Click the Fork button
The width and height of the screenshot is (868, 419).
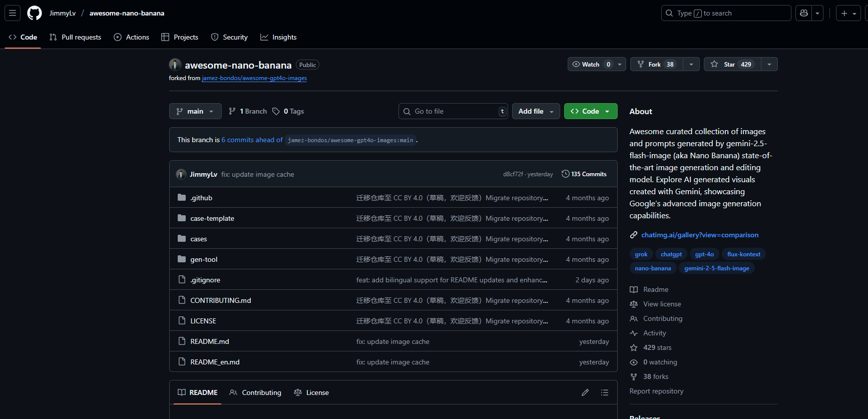[657, 64]
